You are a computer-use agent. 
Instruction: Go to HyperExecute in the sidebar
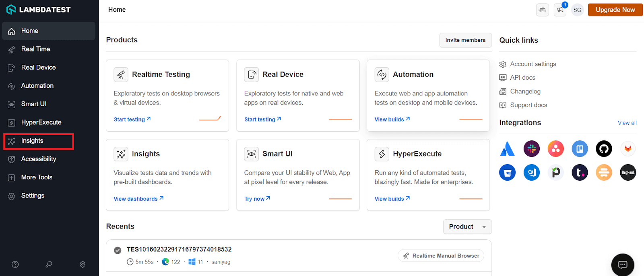point(41,122)
